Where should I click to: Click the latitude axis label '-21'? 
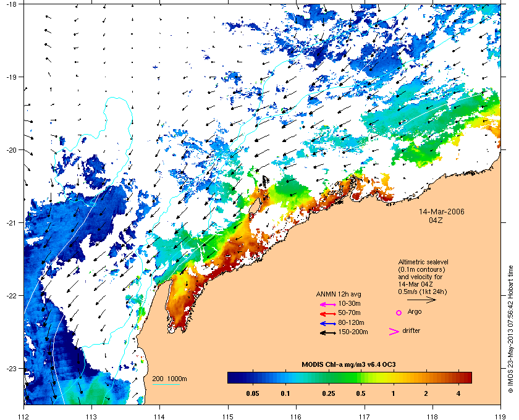click(12, 222)
